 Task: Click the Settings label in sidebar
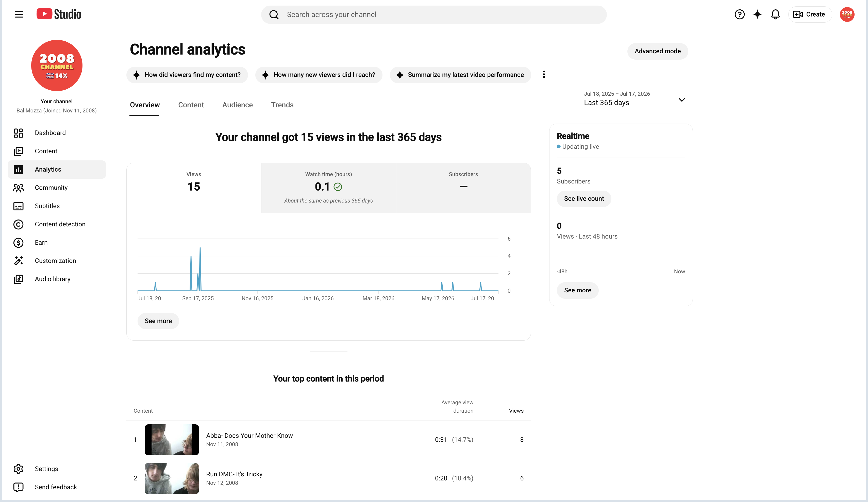(x=46, y=469)
